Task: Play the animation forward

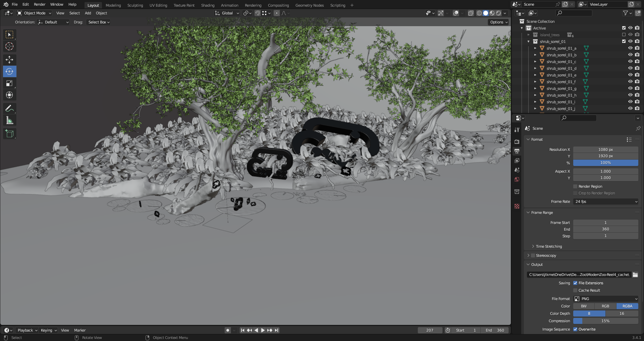Action: [x=263, y=330]
